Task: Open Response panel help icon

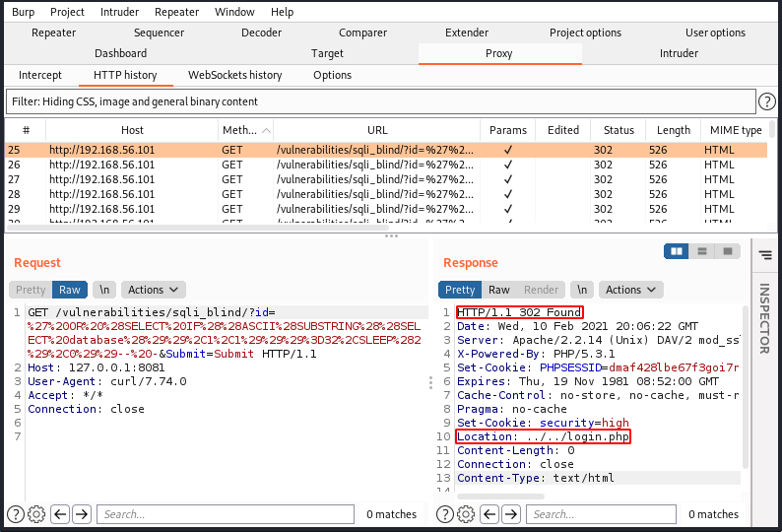Action: 445,514
